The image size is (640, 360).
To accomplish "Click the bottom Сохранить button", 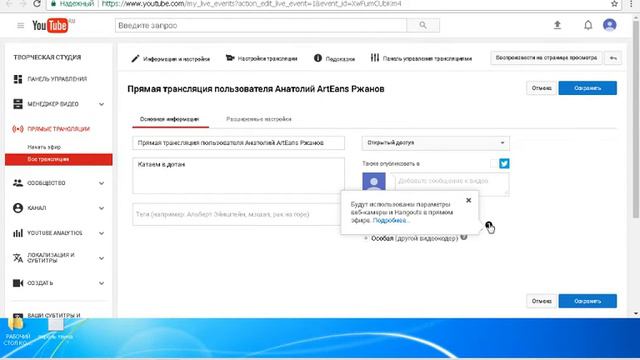I will point(587,301).
